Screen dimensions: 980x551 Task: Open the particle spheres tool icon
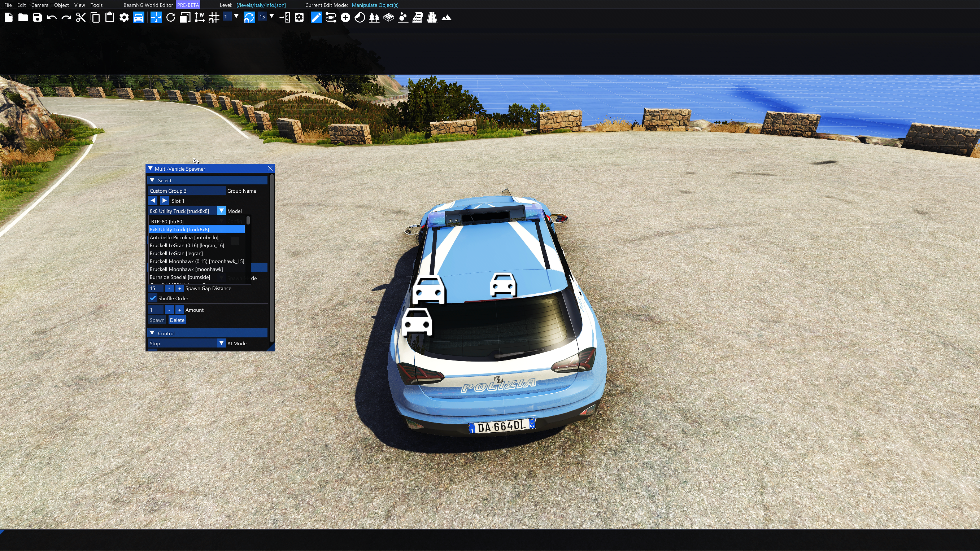click(403, 17)
